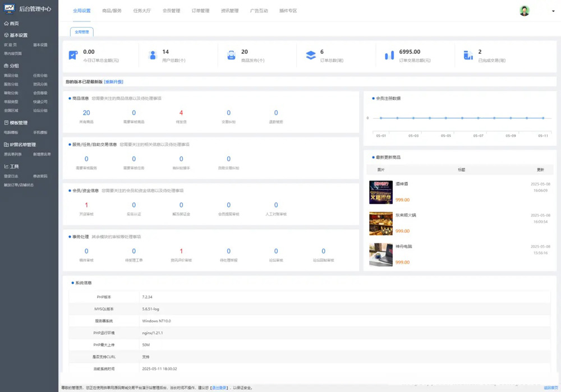Open the dropdown arrow beside the avatar
Image resolution: width=561 pixels, height=392 pixels.
coord(553,11)
